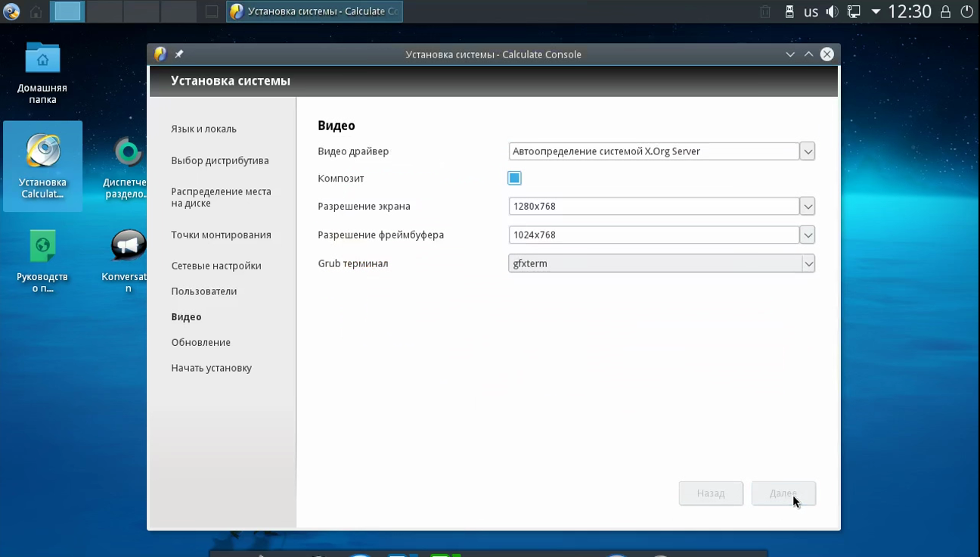Screen dimensions: 980x557
Task: Open the Разрешение экрана dropdown arrow
Action: (808, 206)
